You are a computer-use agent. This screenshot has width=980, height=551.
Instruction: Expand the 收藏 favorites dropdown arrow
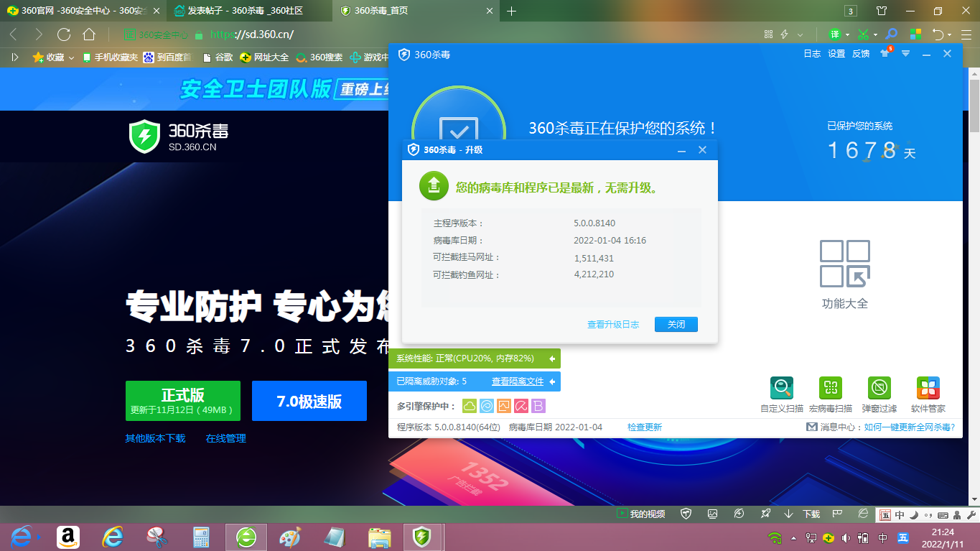(71, 57)
